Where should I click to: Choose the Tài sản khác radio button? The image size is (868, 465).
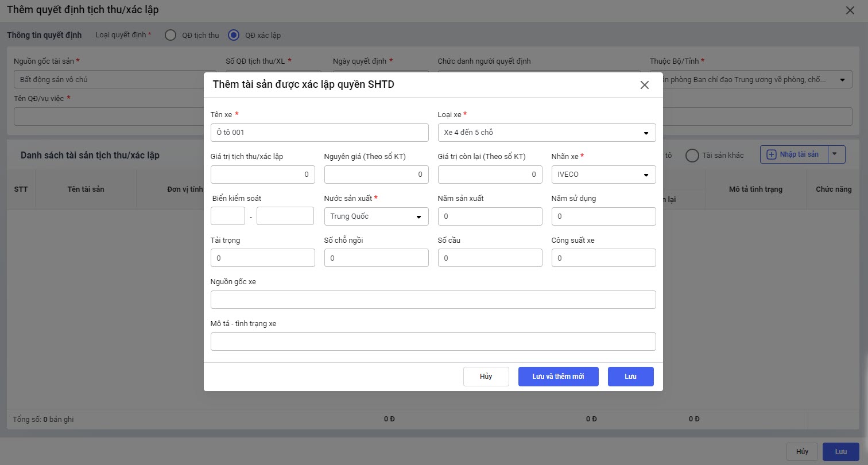(x=692, y=156)
